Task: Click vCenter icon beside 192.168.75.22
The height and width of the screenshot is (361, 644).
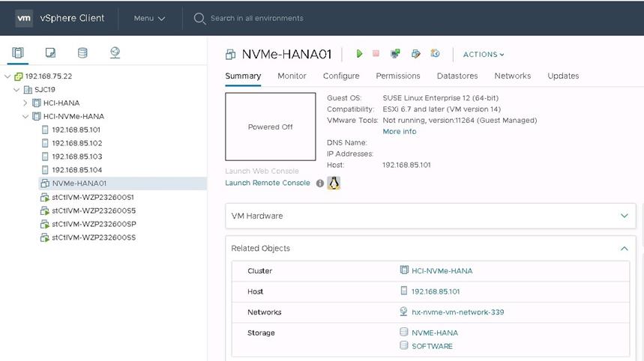Action: (19, 76)
